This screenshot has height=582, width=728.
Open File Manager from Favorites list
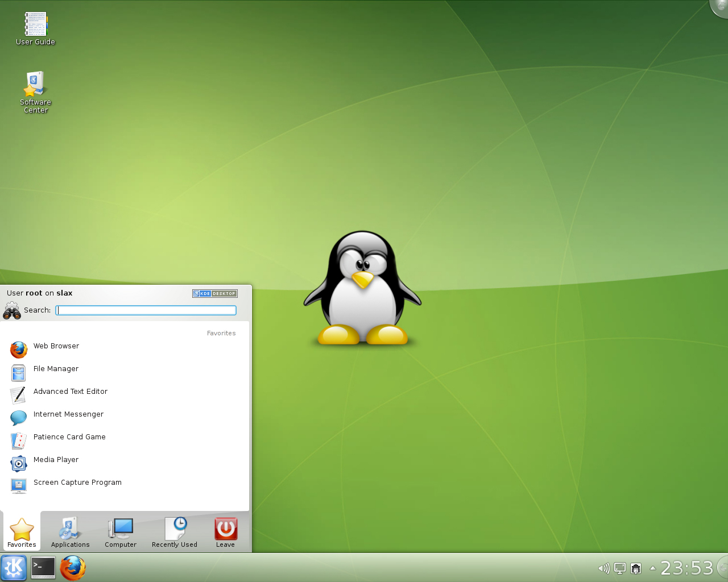[x=56, y=369]
